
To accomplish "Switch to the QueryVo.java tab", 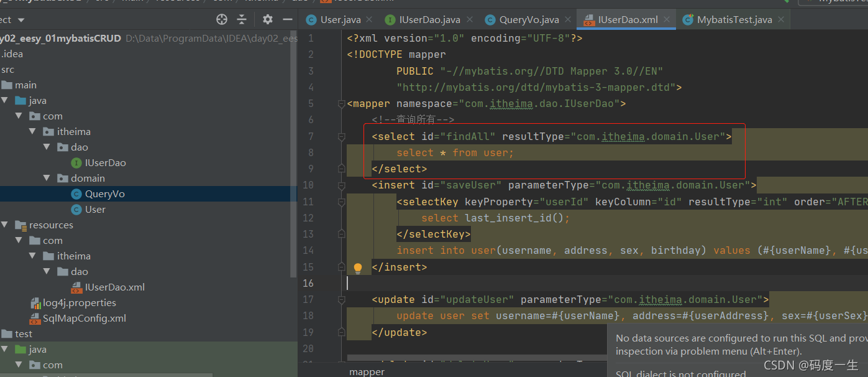I will click(529, 20).
